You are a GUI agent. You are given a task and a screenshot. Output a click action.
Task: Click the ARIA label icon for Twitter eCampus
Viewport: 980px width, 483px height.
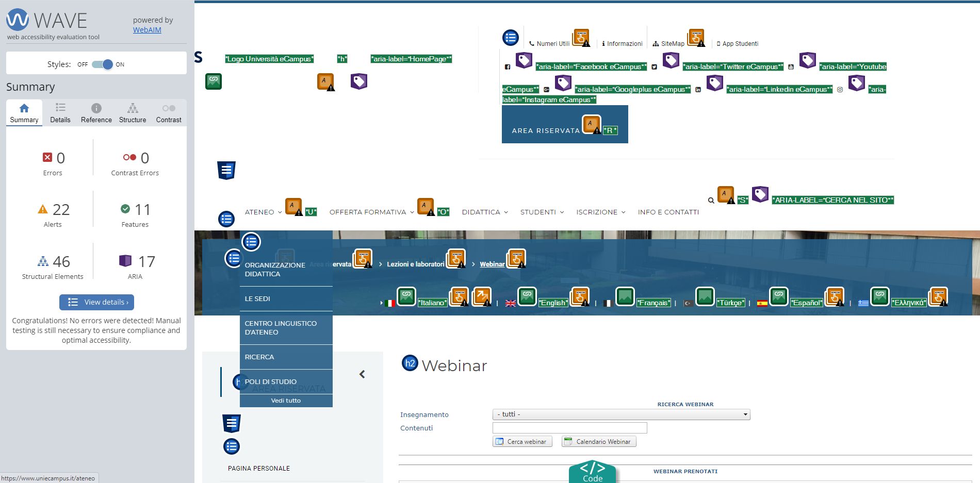(671, 60)
